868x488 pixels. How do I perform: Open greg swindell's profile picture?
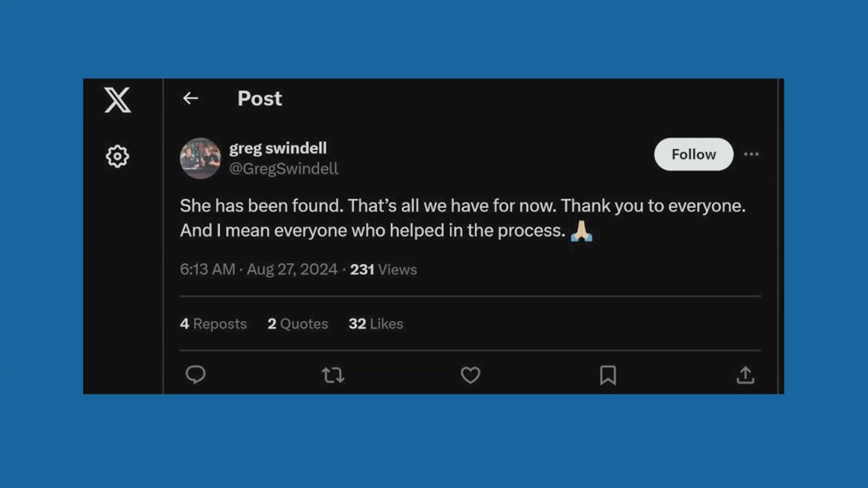click(200, 158)
